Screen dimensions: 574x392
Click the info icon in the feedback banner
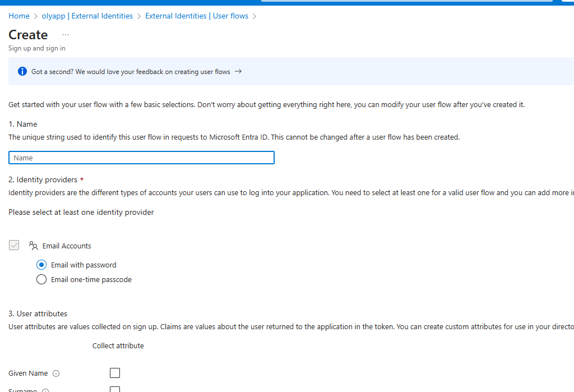[22, 71]
